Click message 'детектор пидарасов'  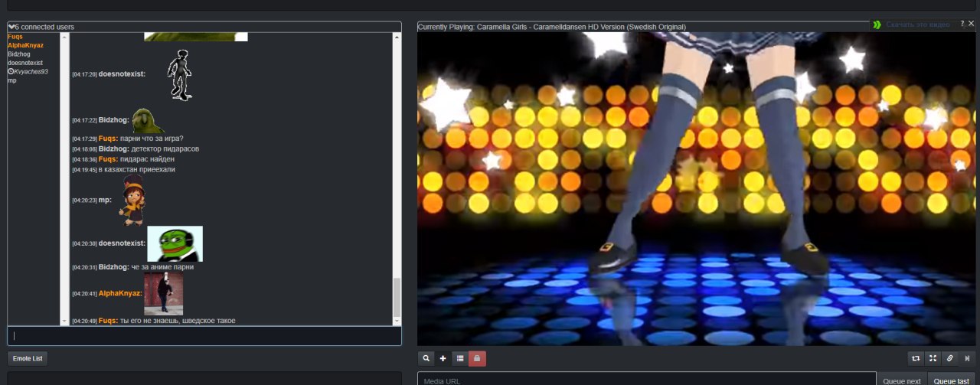165,148
